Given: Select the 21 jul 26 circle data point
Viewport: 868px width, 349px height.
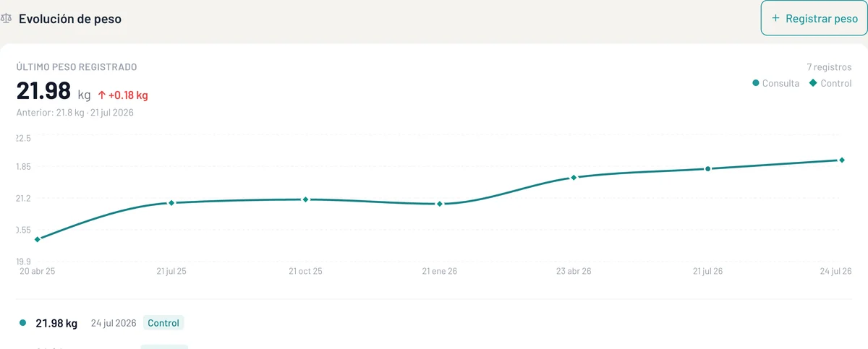Looking at the screenshot, I should pos(707,169).
